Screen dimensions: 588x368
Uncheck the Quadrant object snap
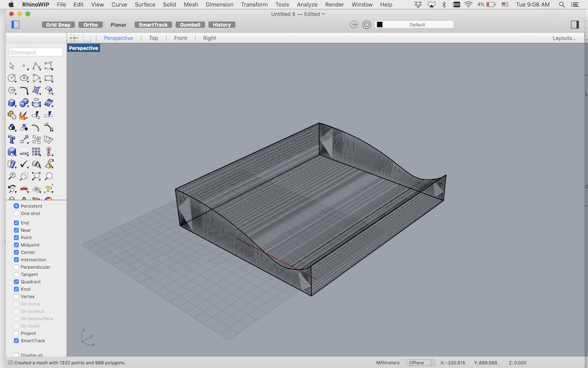click(x=16, y=281)
